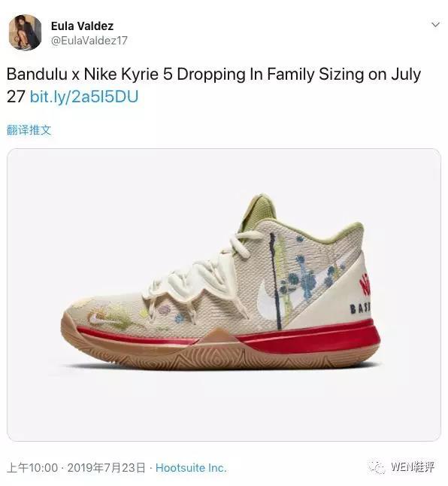This screenshot has height=486, width=448.
Task: Click the tweet text mentioning Bandulu
Action: tap(213, 85)
